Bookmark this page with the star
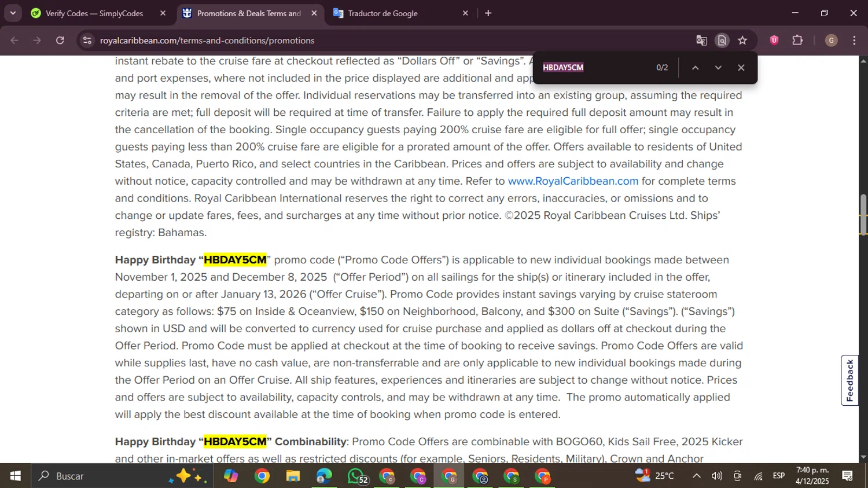The image size is (868, 488). (x=742, y=41)
